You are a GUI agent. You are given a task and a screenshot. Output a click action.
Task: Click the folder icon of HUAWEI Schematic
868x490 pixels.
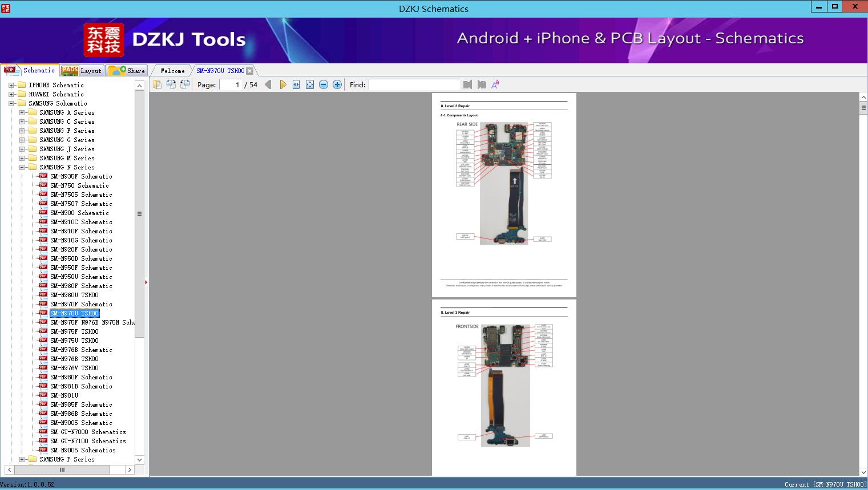22,94
